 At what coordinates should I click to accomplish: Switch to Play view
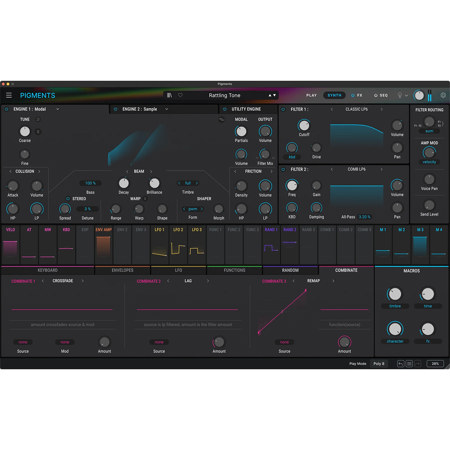point(311,95)
